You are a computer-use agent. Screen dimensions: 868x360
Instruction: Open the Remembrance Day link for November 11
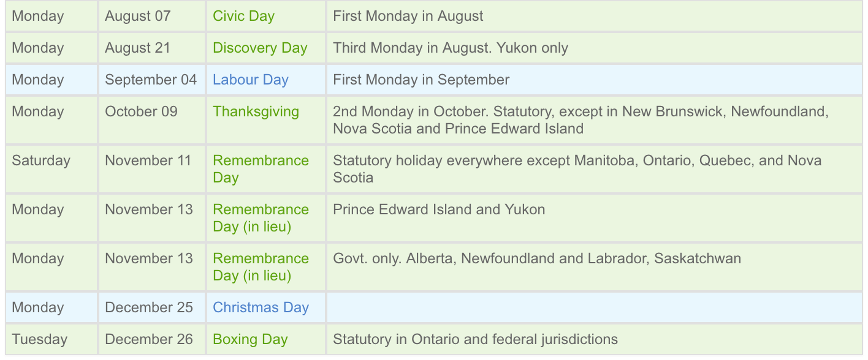[x=261, y=168]
